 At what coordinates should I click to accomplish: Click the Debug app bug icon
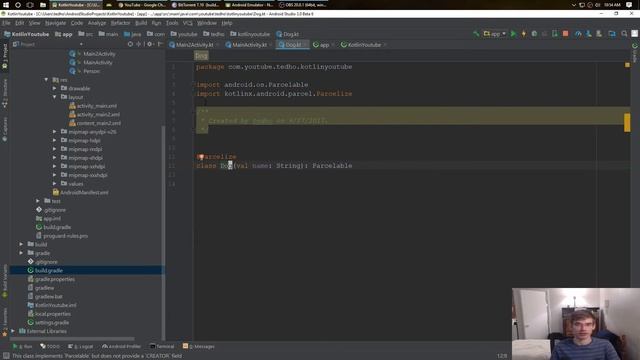click(x=534, y=34)
